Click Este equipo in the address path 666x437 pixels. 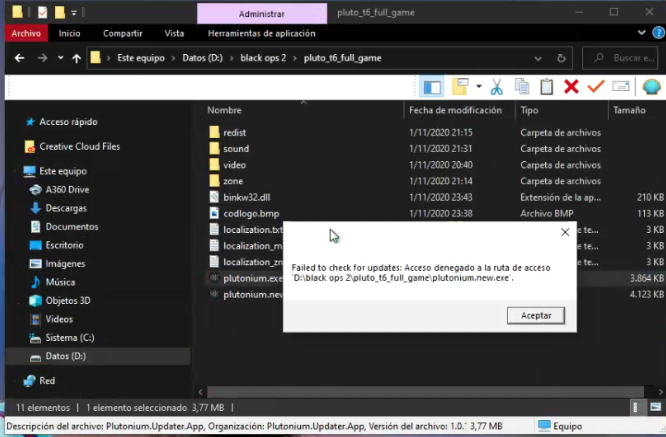point(141,58)
